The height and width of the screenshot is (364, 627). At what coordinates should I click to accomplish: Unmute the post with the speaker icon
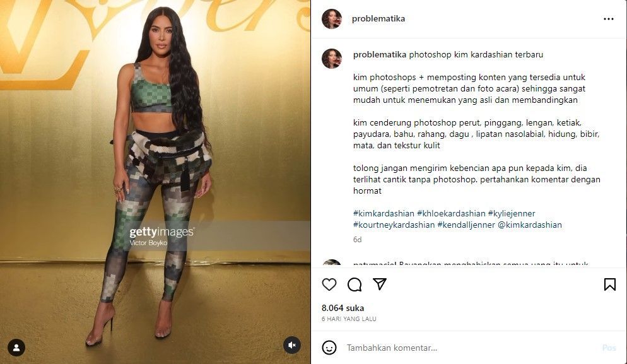[x=292, y=345]
